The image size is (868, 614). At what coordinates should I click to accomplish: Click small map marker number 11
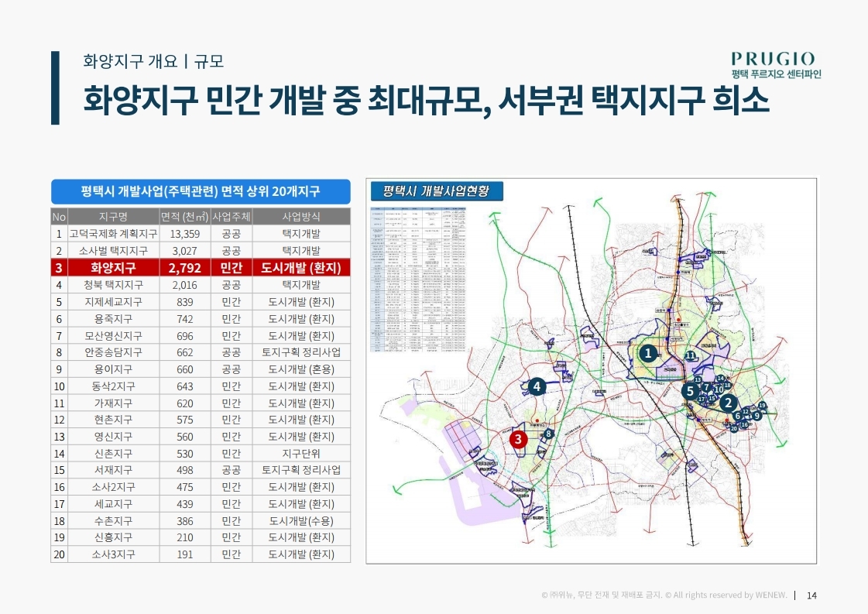click(691, 355)
